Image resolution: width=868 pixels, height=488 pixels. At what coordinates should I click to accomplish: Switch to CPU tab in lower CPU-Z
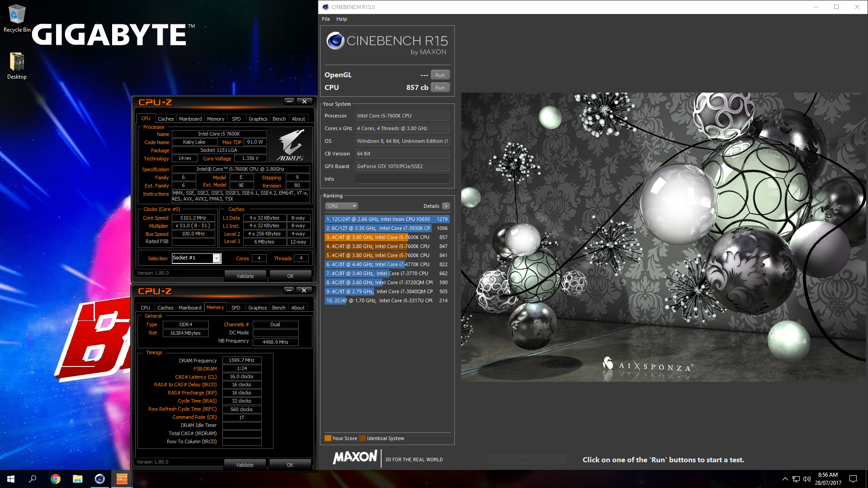(145, 308)
